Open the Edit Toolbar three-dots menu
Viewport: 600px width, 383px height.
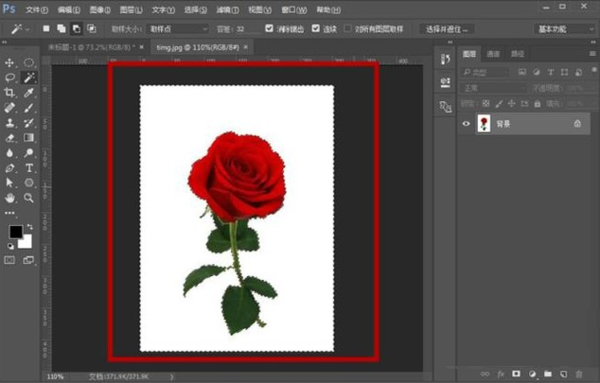(10, 213)
